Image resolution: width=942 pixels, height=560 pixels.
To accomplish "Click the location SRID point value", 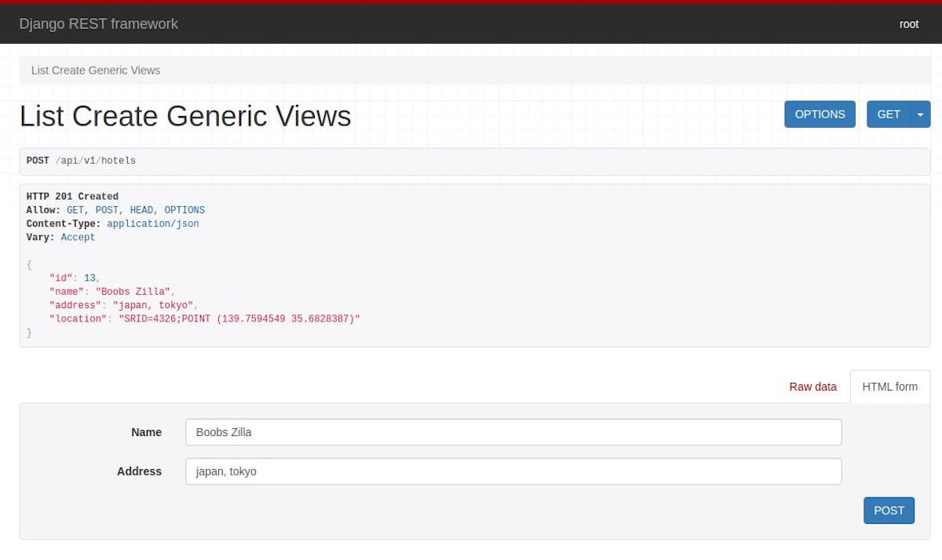I will click(239, 319).
